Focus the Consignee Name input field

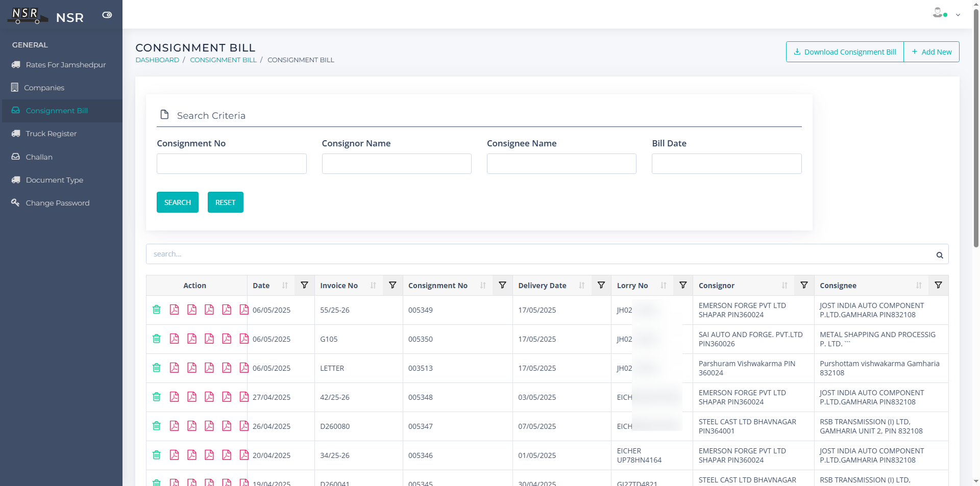561,164
